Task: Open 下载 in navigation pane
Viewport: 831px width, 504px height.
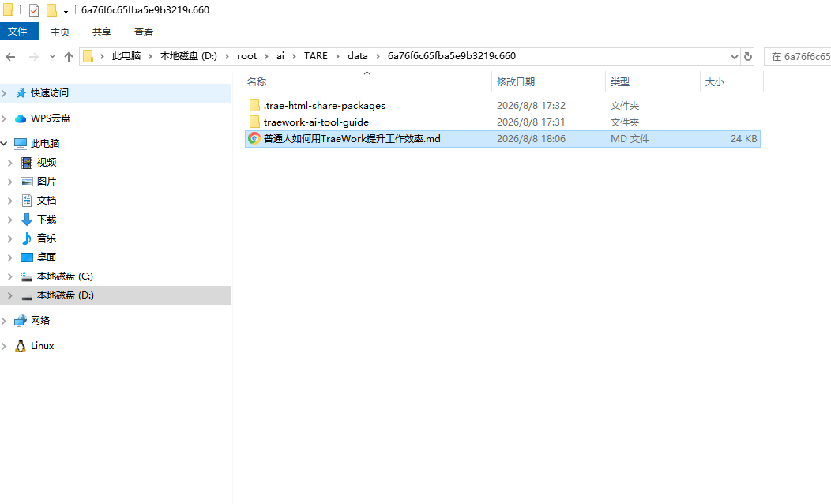Action: 47,220
